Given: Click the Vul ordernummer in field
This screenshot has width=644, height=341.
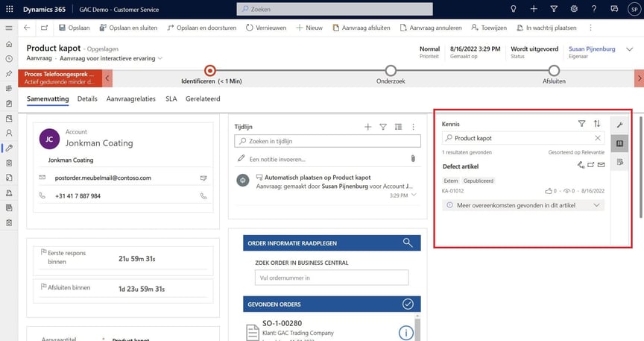Looking at the screenshot, I should [332, 278].
